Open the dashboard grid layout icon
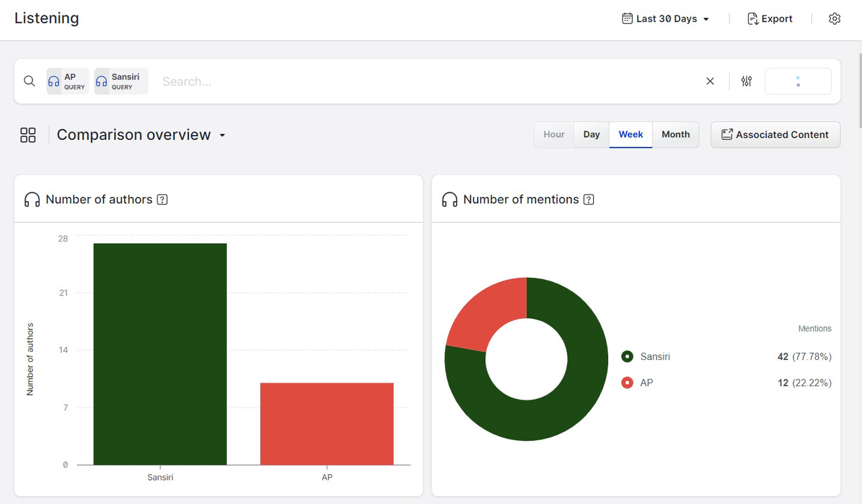Viewport: 862px width, 504px height. [x=28, y=135]
